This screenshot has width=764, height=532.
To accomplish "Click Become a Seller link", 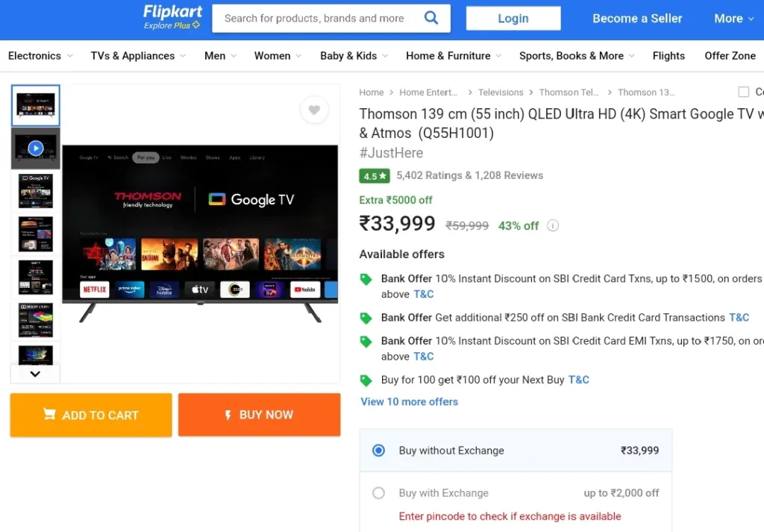I will 637,19.
